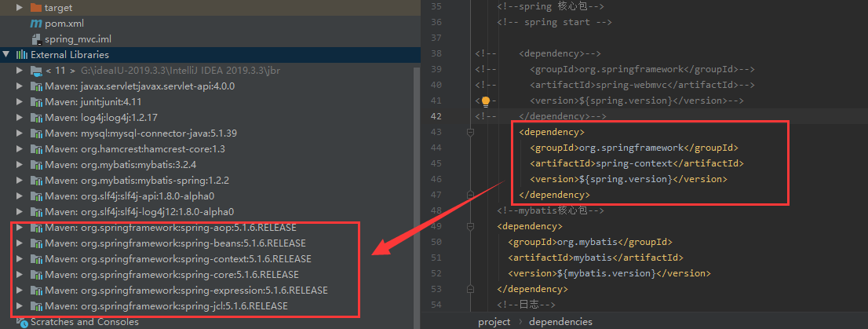Screen dimensions: 868x329
Task: Click library icon of spring-core:5.1.6.RELEASE
Action: (36, 275)
